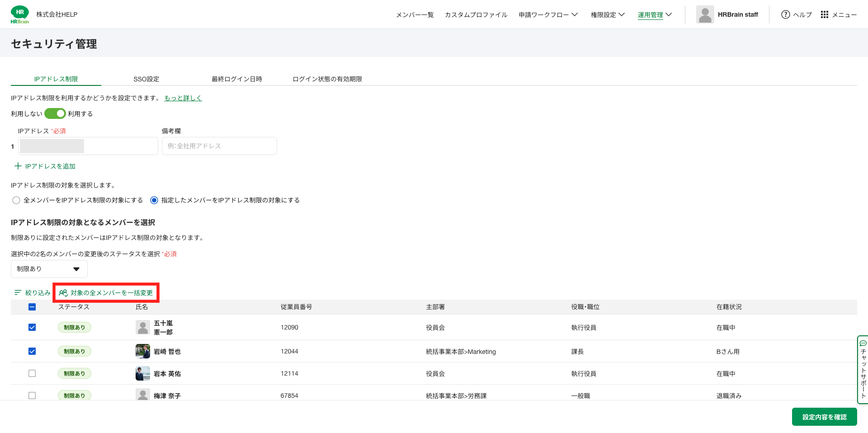868x433 pixels.
Task: Open the grid menu icon
Action: 825,14
